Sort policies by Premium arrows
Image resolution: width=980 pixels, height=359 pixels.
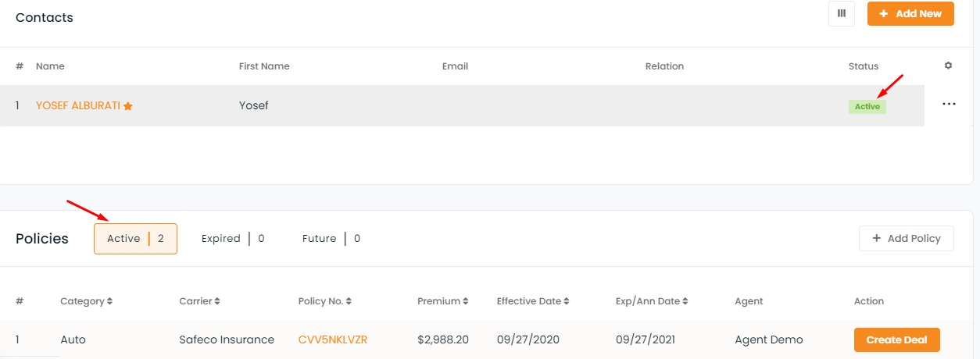point(465,300)
